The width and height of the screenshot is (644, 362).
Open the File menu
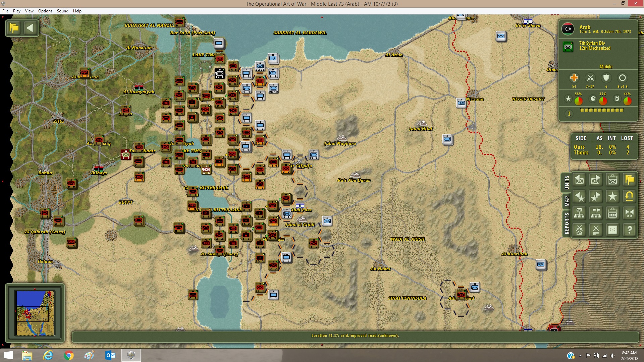(x=5, y=11)
